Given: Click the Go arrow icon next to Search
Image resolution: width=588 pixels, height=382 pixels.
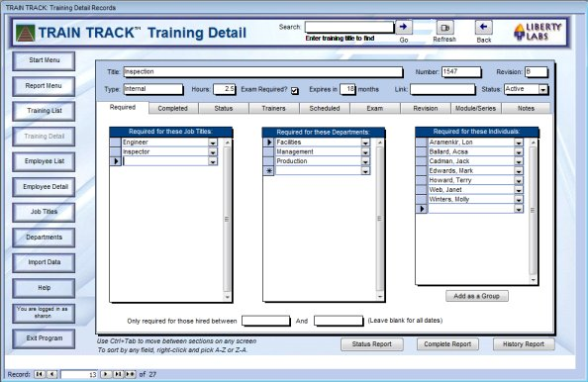Looking at the screenshot, I should click(x=404, y=27).
